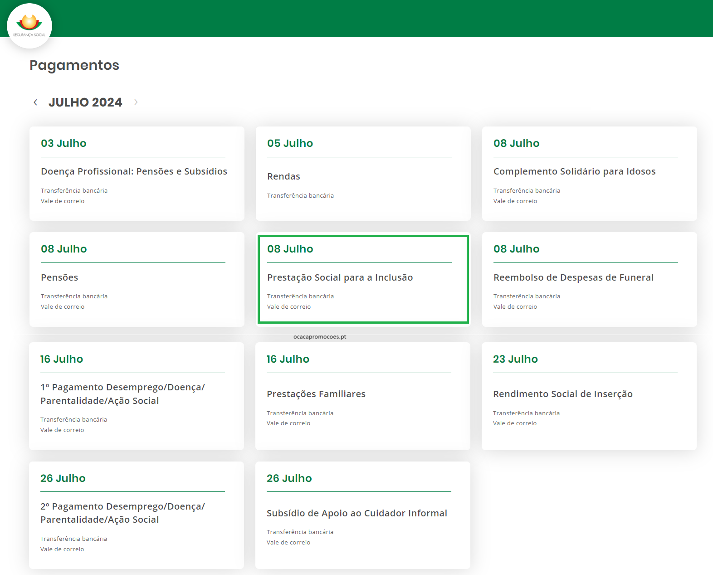This screenshot has width=713, height=588.
Task: Open the Rendas payment card
Action: tap(283, 176)
